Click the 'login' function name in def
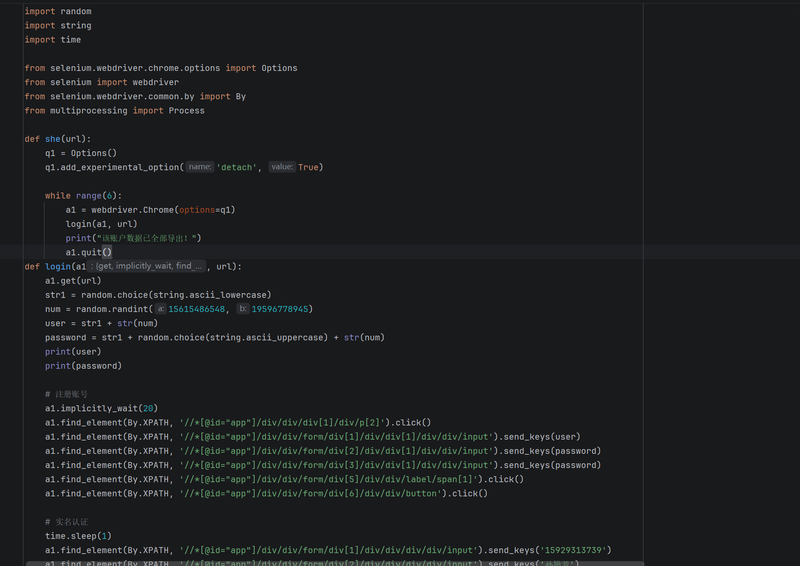This screenshot has width=800, height=566. 58,266
